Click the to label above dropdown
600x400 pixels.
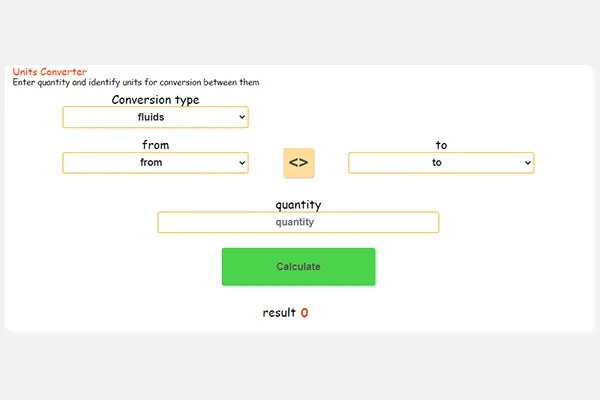pyautogui.click(x=441, y=145)
